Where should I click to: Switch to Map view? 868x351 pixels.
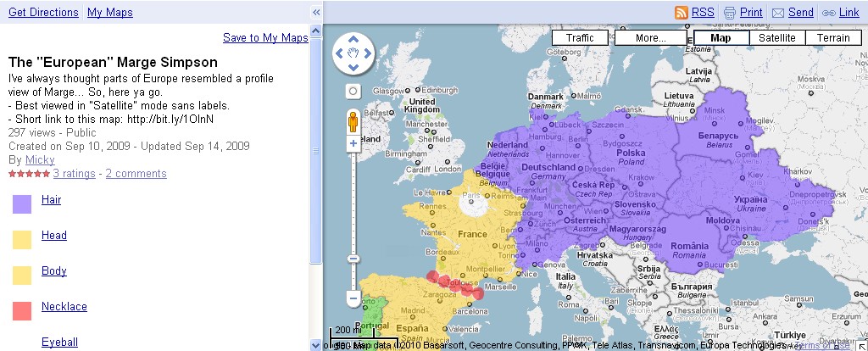coord(721,37)
